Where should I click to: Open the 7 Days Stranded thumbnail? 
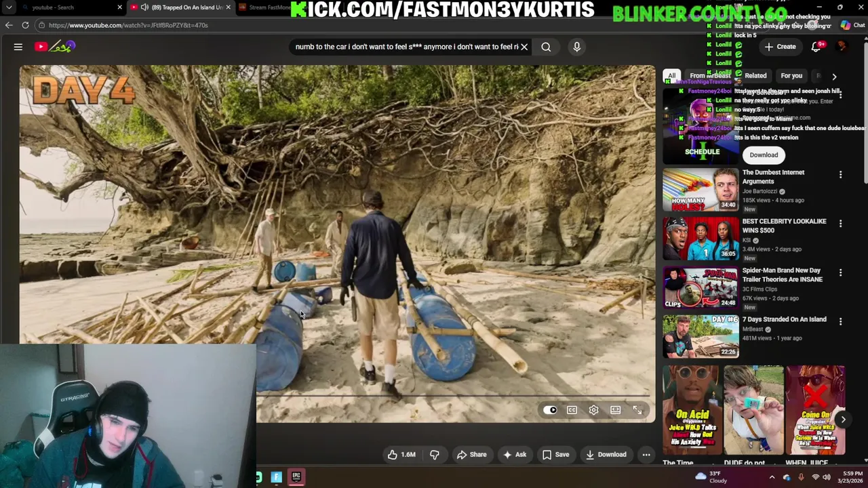coord(701,336)
